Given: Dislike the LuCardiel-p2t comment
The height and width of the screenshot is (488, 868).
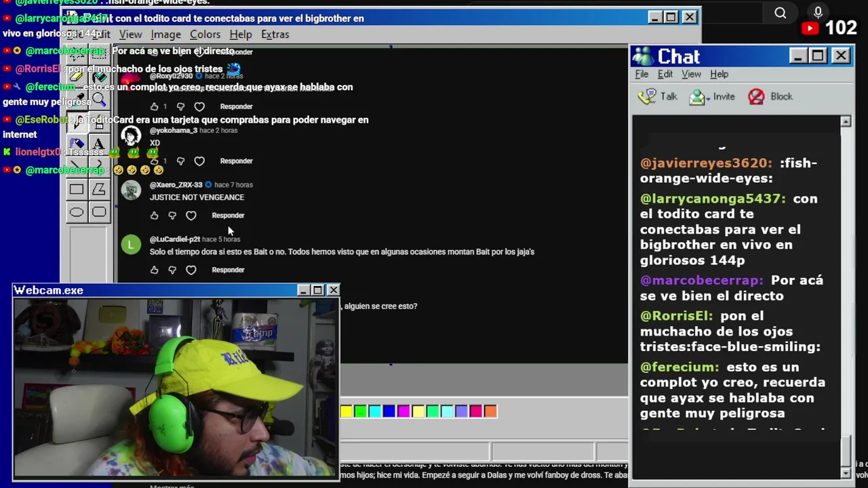Looking at the screenshot, I should (x=172, y=270).
